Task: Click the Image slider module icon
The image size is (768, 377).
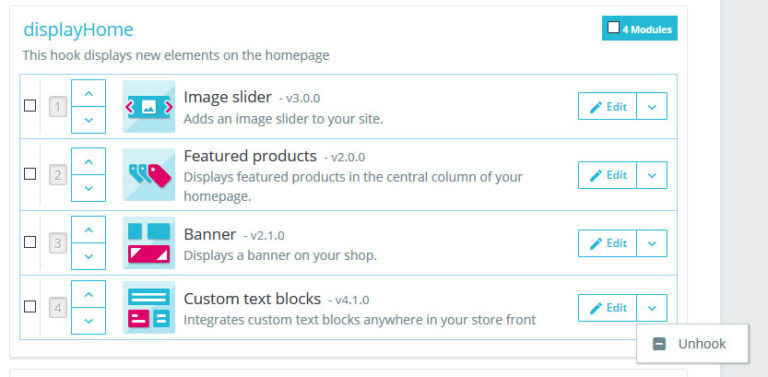Action: click(x=149, y=106)
